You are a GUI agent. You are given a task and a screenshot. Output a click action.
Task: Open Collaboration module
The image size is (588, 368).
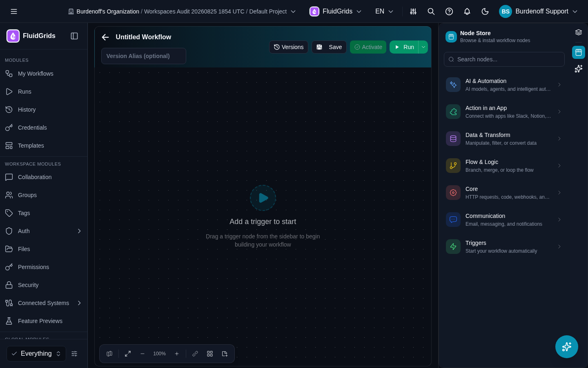(x=44, y=177)
